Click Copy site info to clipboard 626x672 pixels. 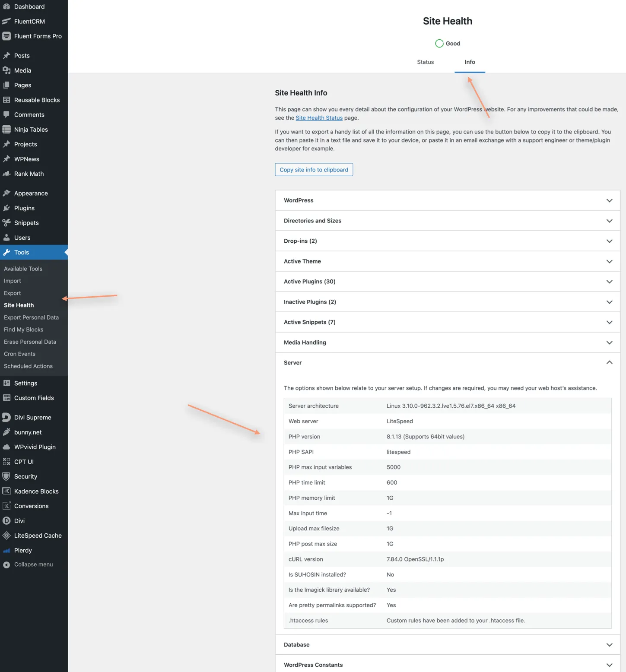click(314, 169)
